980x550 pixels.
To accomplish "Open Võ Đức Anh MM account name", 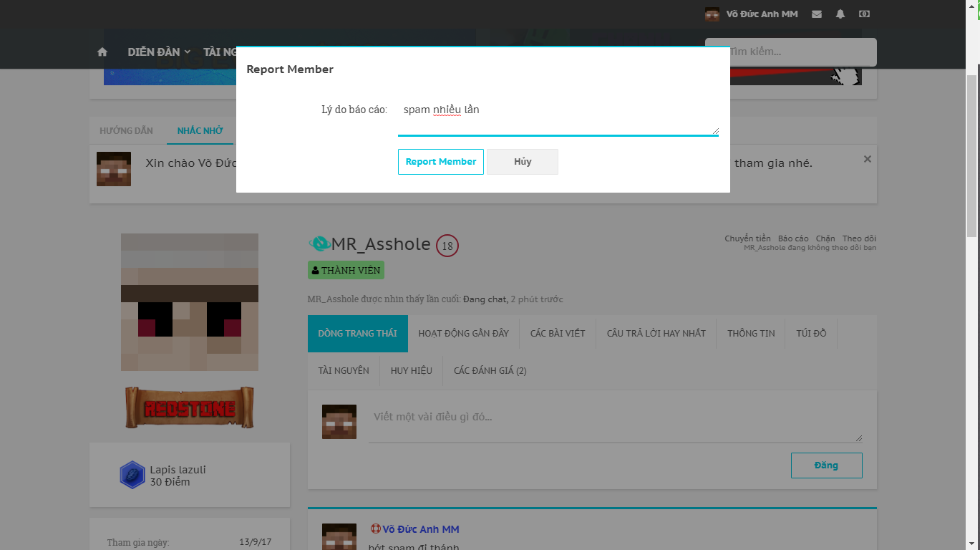I will [762, 14].
